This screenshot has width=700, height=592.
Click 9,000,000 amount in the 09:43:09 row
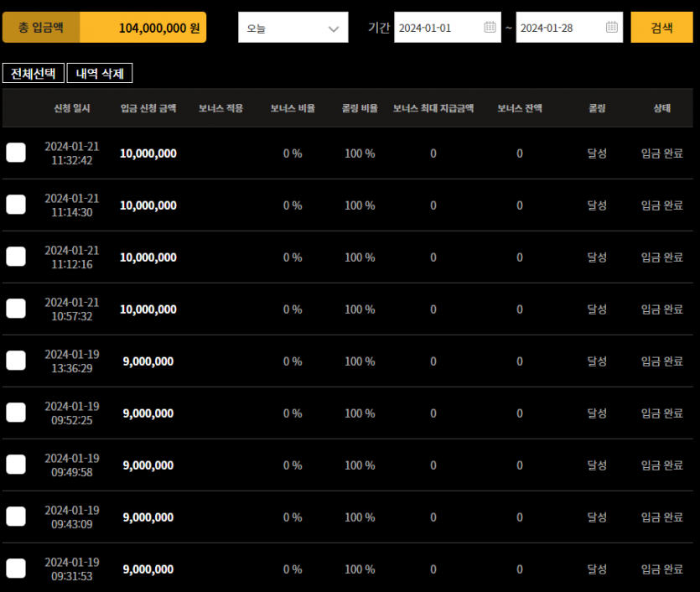(x=148, y=517)
